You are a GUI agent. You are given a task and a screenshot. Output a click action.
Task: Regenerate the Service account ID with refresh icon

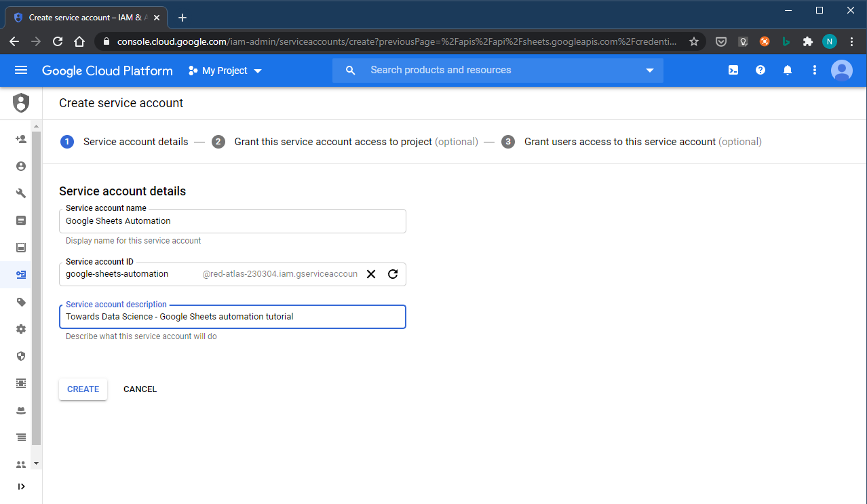pos(393,274)
